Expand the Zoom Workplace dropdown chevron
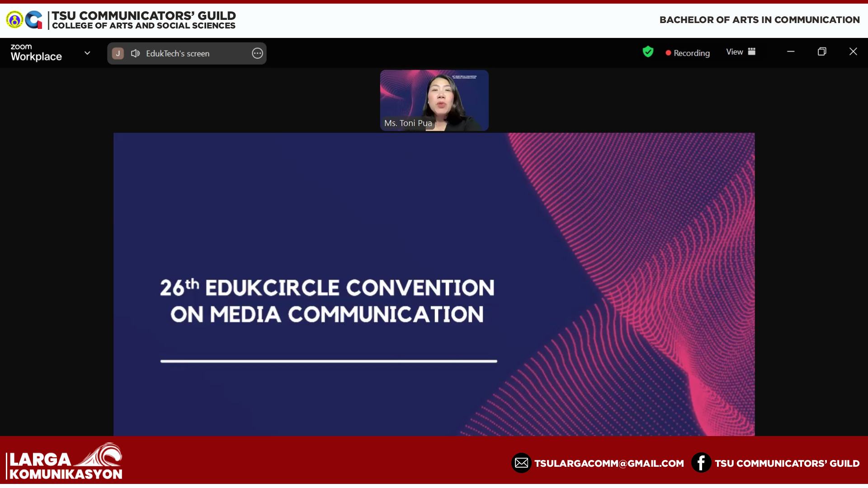 point(87,53)
